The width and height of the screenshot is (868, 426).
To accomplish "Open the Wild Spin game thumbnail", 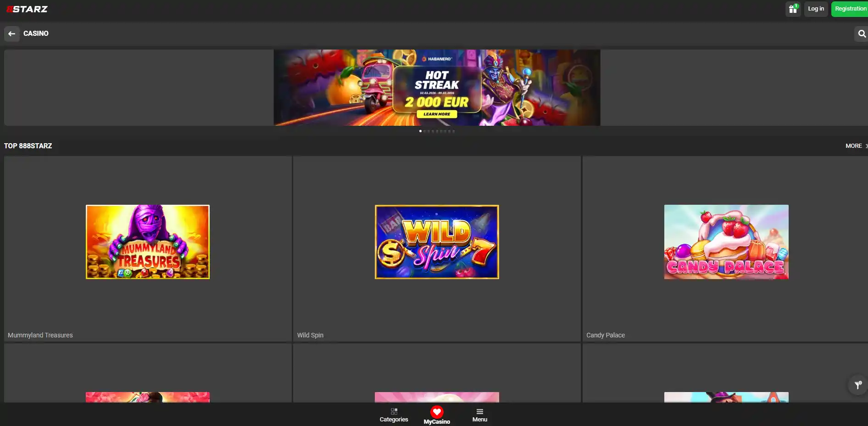I will click(x=437, y=242).
